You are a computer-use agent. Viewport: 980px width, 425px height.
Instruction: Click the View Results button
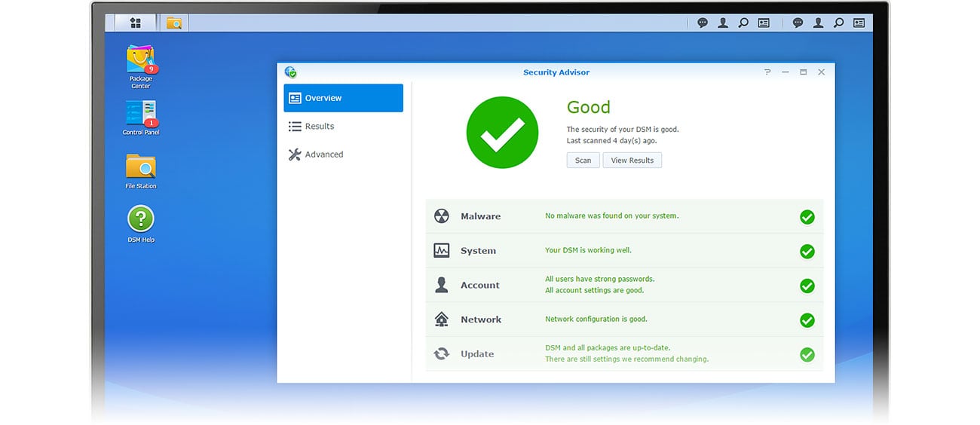(632, 161)
